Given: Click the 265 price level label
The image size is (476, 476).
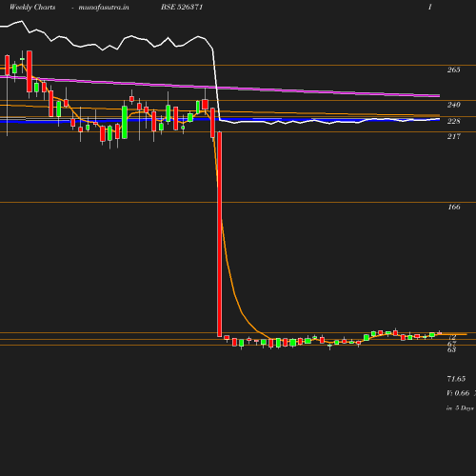Looking at the screenshot, I should coord(453,69).
